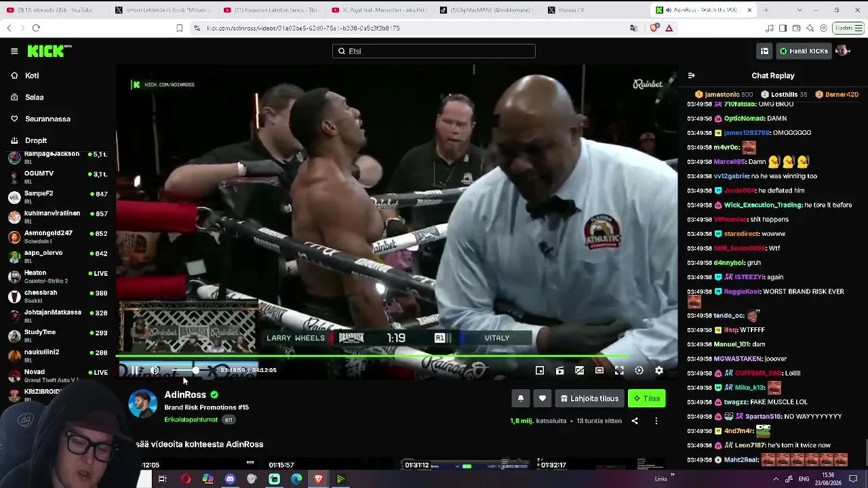Screen dimensions: 868x488
Task: Open the three-dot more options menu
Action: (656, 421)
